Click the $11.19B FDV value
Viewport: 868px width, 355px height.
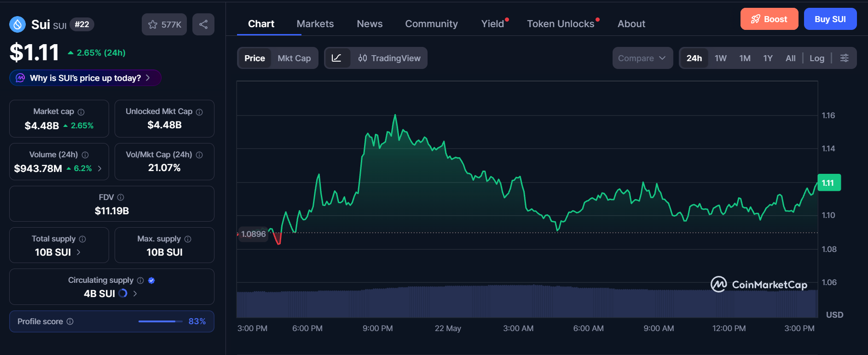click(112, 211)
